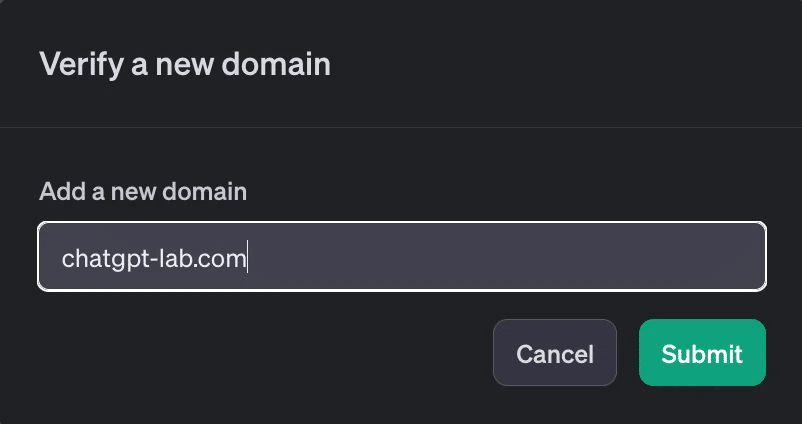This screenshot has width=802, height=424.
Task: Hit the Submit button beside Cancel
Action: coord(702,353)
